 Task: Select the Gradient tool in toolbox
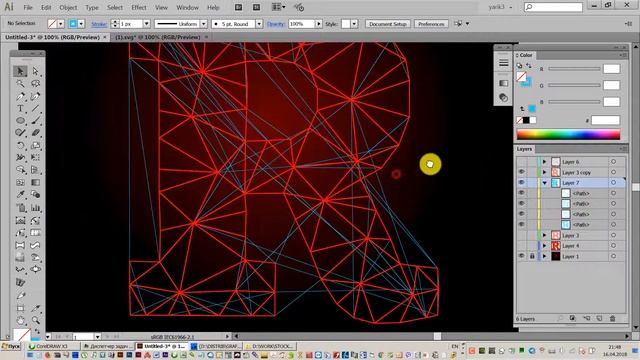36,182
